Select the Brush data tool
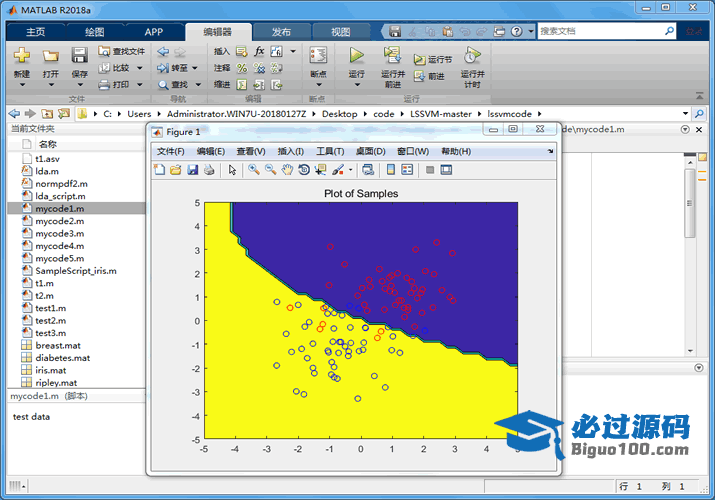This screenshot has height=500, width=715. pyautogui.click(x=338, y=170)
